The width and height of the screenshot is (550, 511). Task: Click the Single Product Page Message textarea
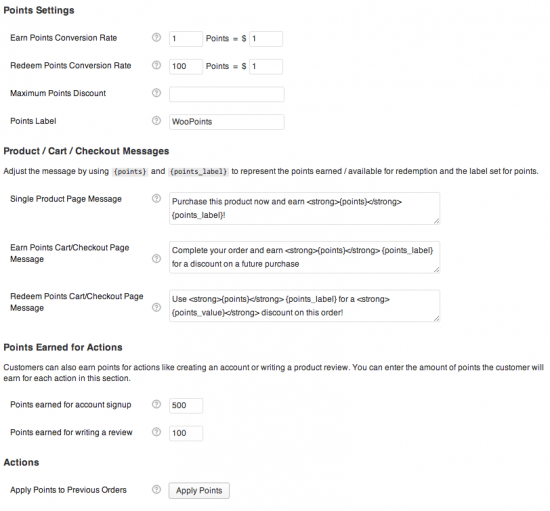[304, 208]
